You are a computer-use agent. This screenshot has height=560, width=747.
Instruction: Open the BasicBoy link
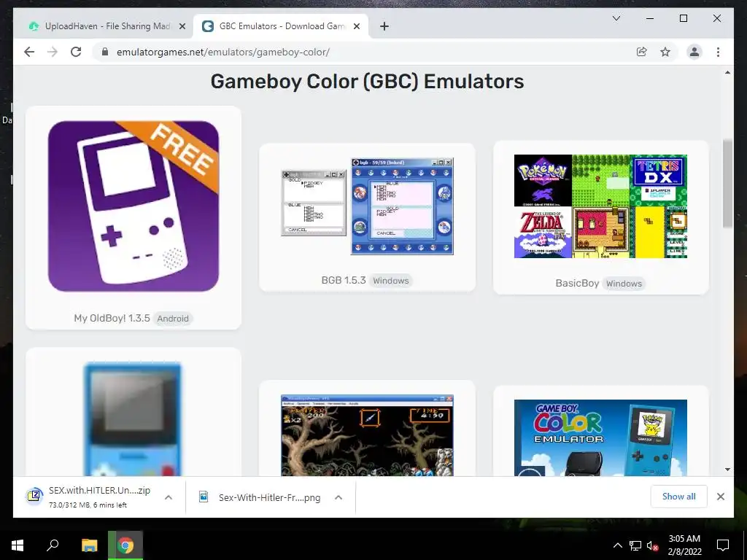(x=577, y=283)
